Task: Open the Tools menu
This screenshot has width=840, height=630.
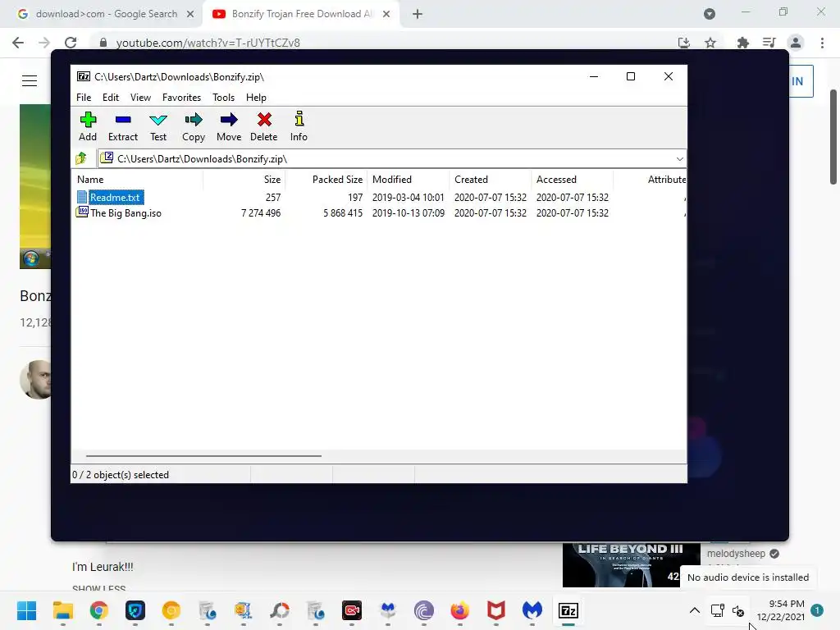Action: pos(223,98)
